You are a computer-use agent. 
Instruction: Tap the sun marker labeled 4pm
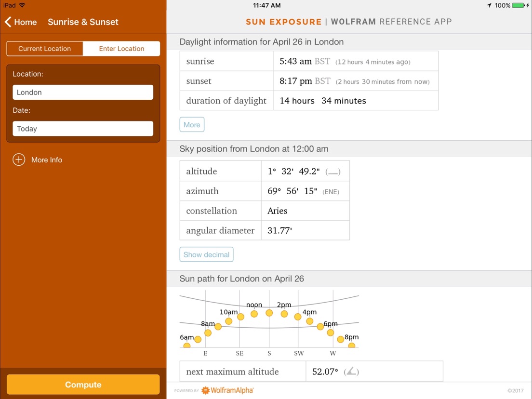click(x=310, y=321)
